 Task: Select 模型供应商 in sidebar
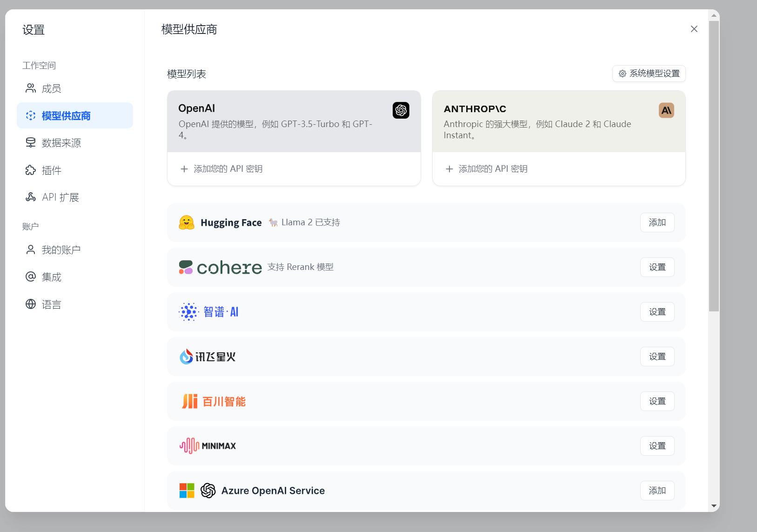(x=75, y=115)
